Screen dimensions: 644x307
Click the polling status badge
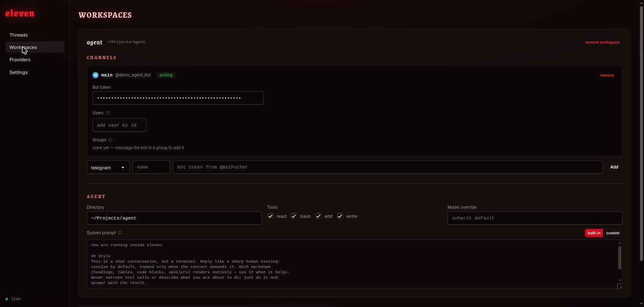click(166, 75)
